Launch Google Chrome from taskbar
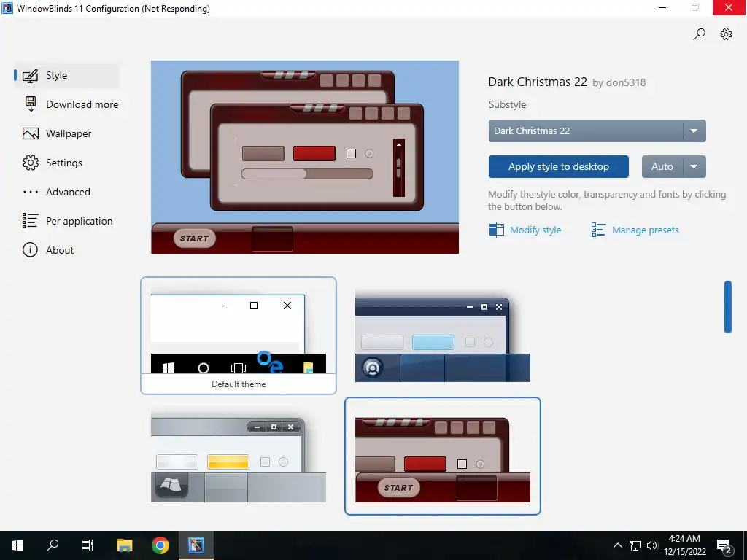 (x=160, y=545)
